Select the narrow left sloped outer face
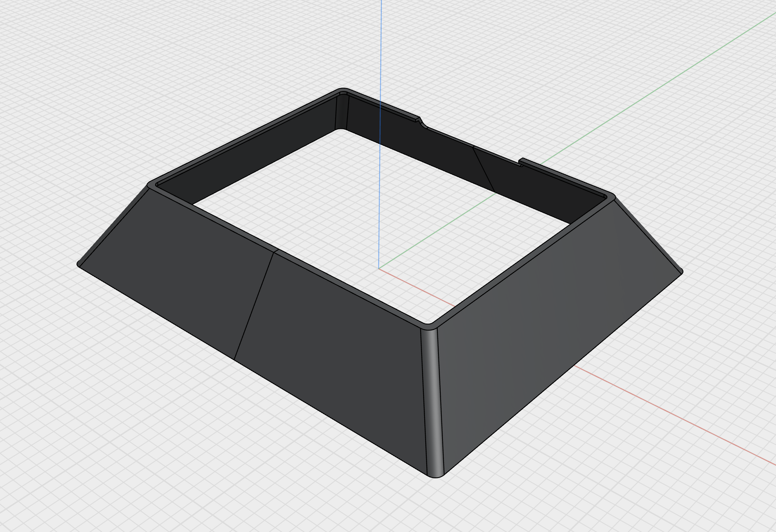This screenshot has width=776, height=532. click(113, 225)
